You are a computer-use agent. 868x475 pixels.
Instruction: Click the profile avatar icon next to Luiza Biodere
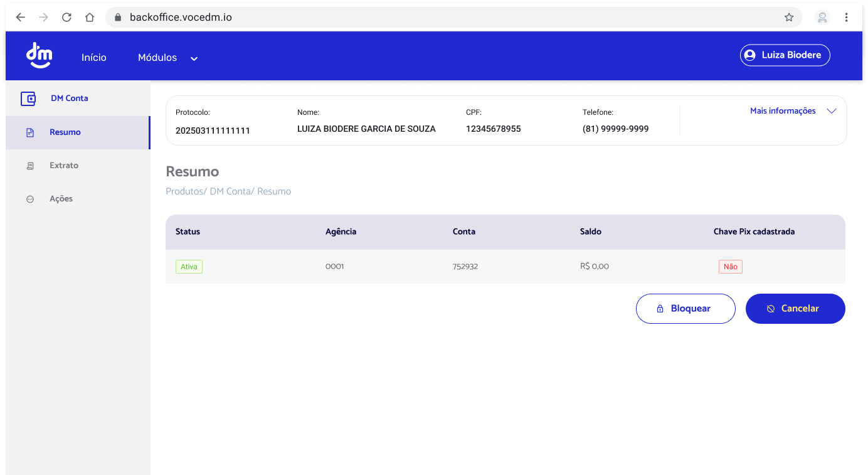click(750, 55)
